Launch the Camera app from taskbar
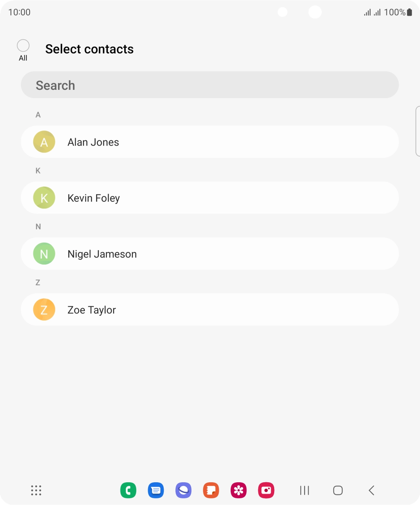 [x=266, y=490]
